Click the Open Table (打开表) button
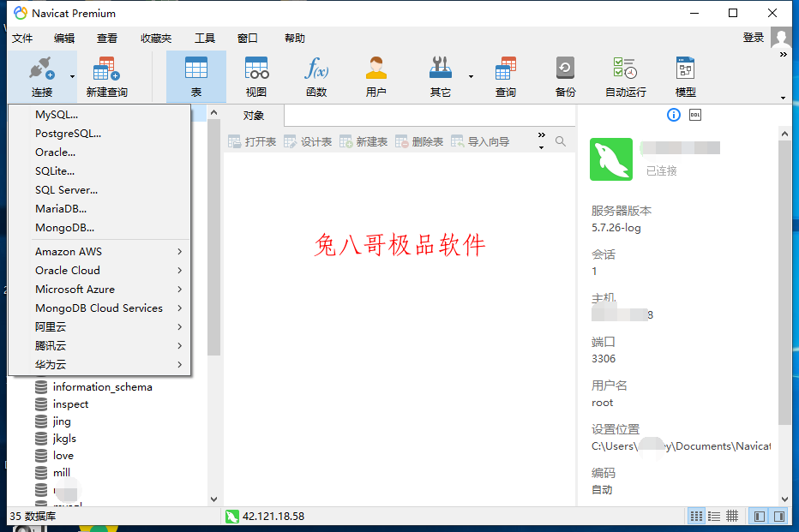Viewport: 799px width, 532px height. [x=252, y=141]
